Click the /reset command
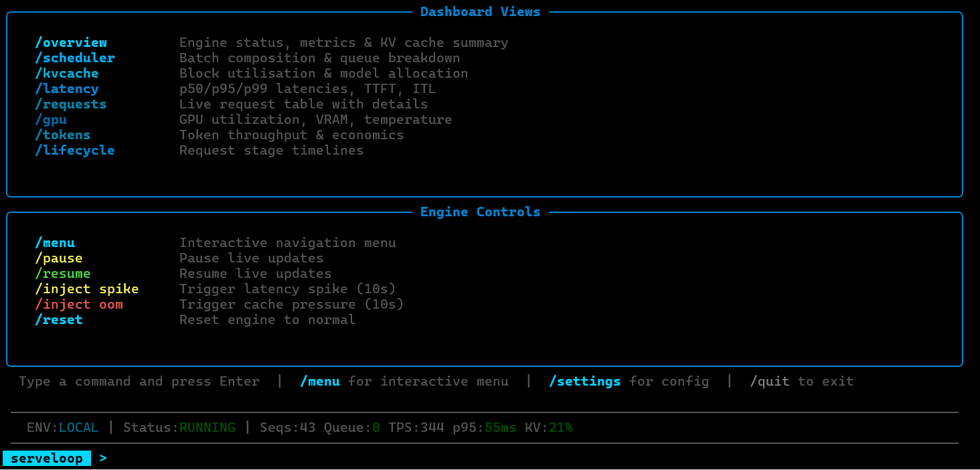 (59, 320)
